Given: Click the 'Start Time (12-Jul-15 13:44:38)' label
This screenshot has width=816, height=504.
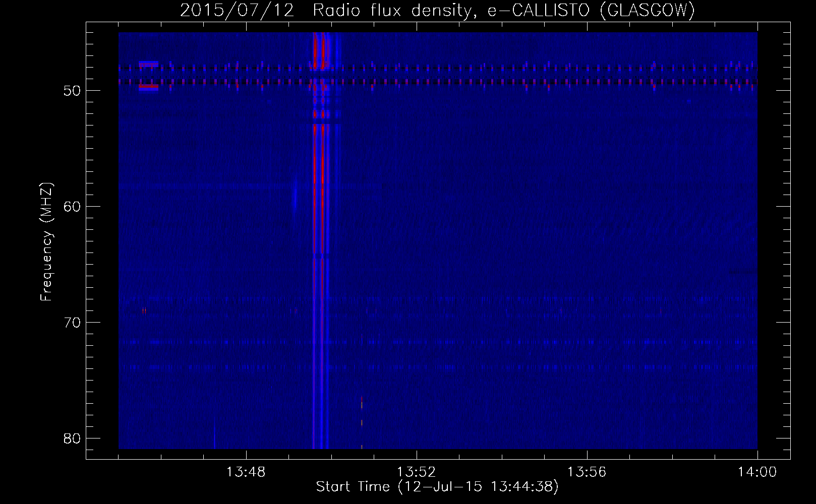Looking at the screenshot, I should coord(437,487).
